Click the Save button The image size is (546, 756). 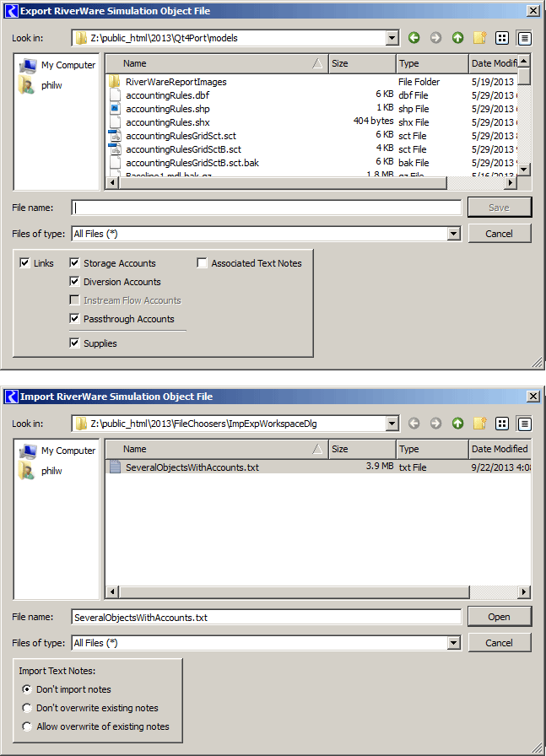500,208
